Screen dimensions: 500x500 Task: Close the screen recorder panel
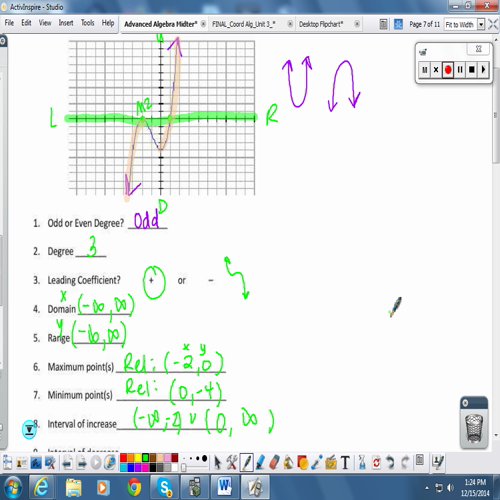[x=478, y=49]
